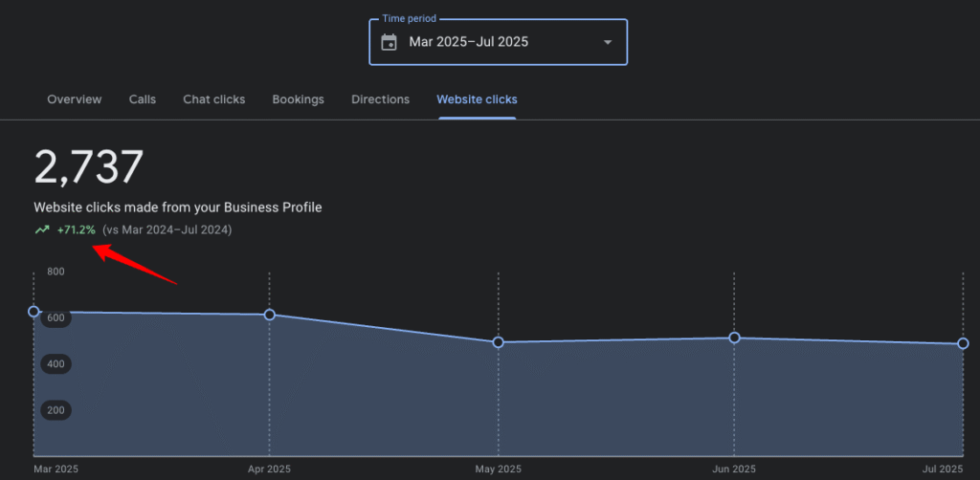Click the +71.2% growth percentage

coord(77,230)
